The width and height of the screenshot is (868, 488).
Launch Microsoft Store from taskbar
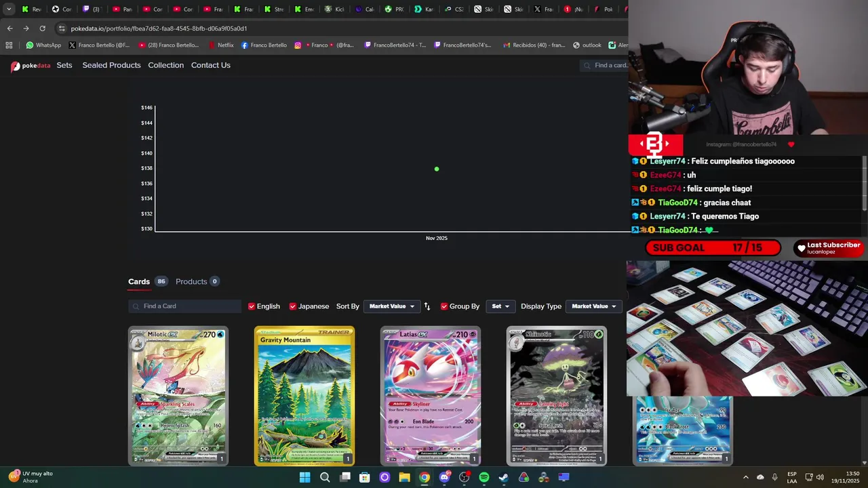click(x=365, y=477)
